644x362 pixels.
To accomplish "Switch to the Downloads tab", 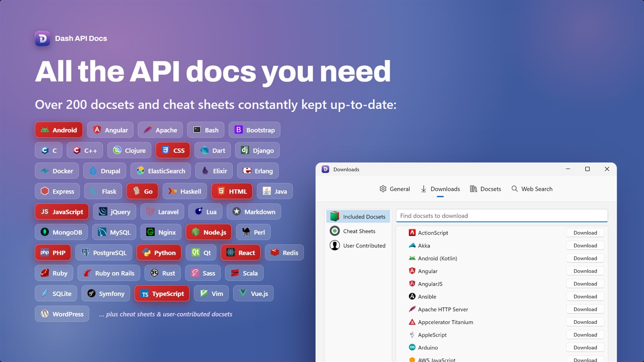I will coord(440,189).
